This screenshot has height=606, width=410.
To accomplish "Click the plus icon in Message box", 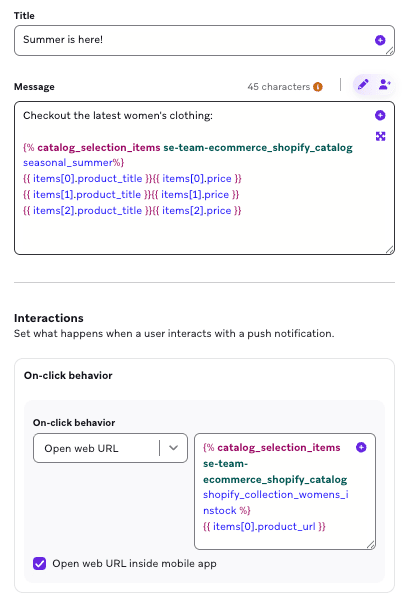I will click(380, 115).
